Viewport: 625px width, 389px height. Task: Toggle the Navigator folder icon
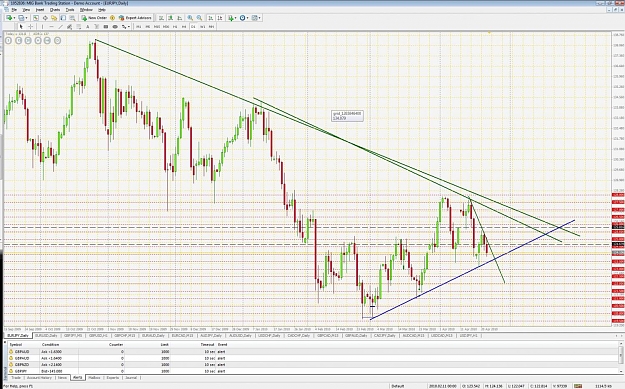(54, 18)
